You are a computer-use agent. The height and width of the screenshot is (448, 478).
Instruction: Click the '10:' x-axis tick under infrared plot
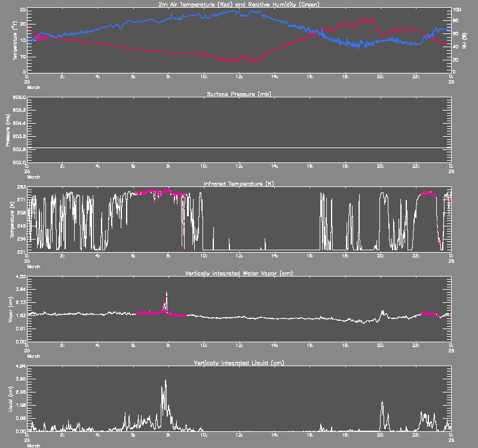point(204,256)
